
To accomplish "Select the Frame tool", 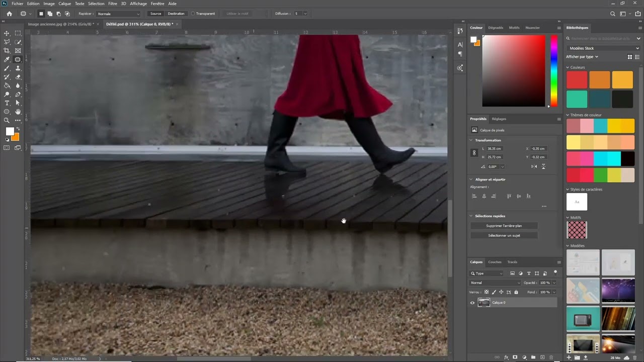I will [x=18, y=51].
